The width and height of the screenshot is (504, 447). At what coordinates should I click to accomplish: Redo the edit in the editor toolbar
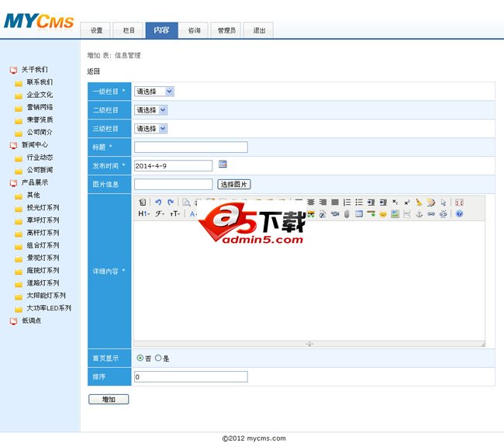(x=171, y=203)
